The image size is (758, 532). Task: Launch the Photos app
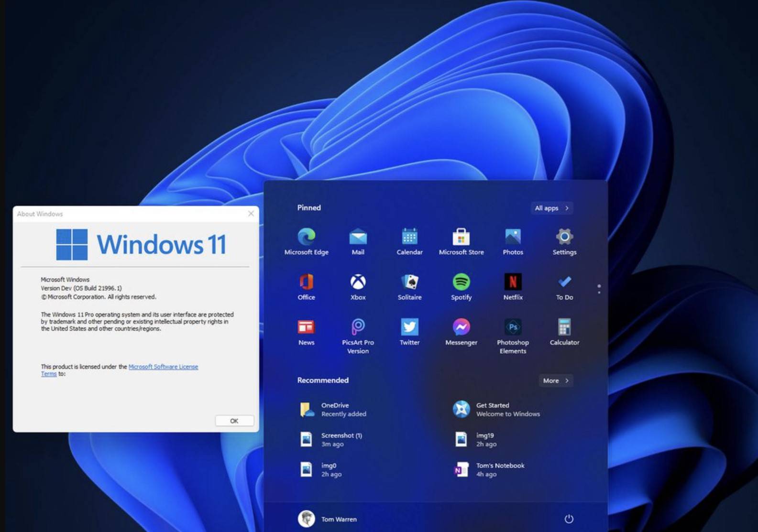[x=513, y=242]
